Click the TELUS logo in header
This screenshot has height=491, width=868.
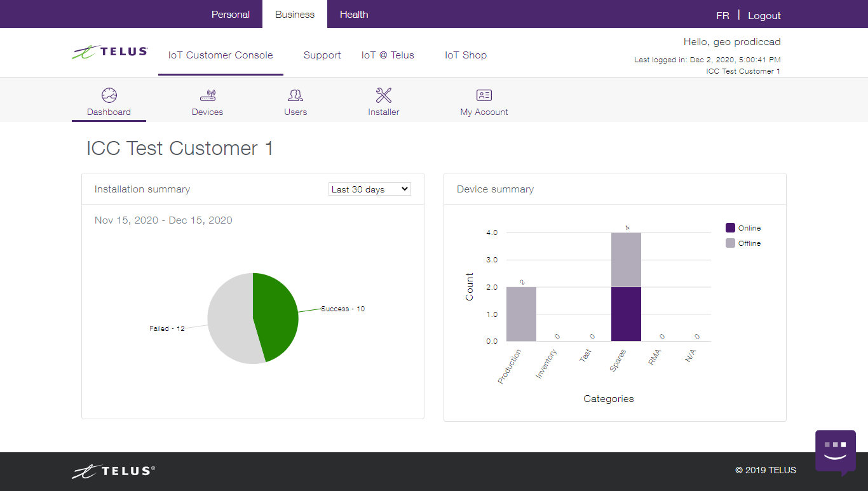click(110, 52)
